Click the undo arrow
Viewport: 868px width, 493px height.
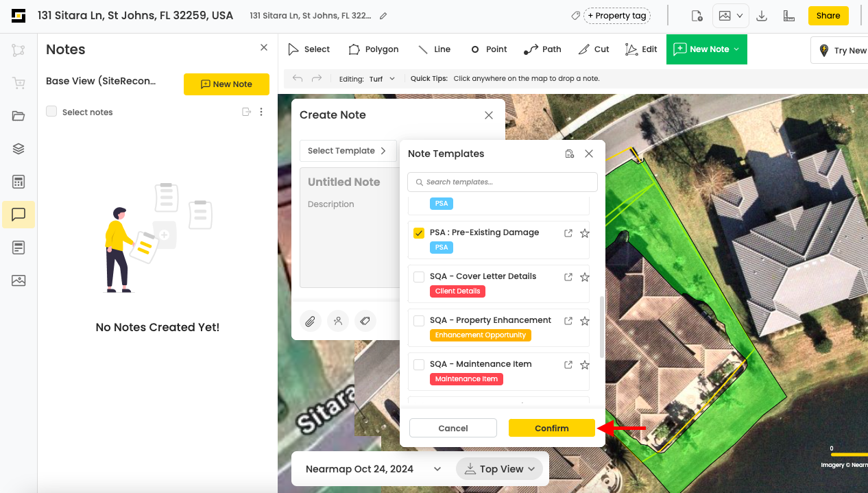pyautogui.click(x=298, y=79)
